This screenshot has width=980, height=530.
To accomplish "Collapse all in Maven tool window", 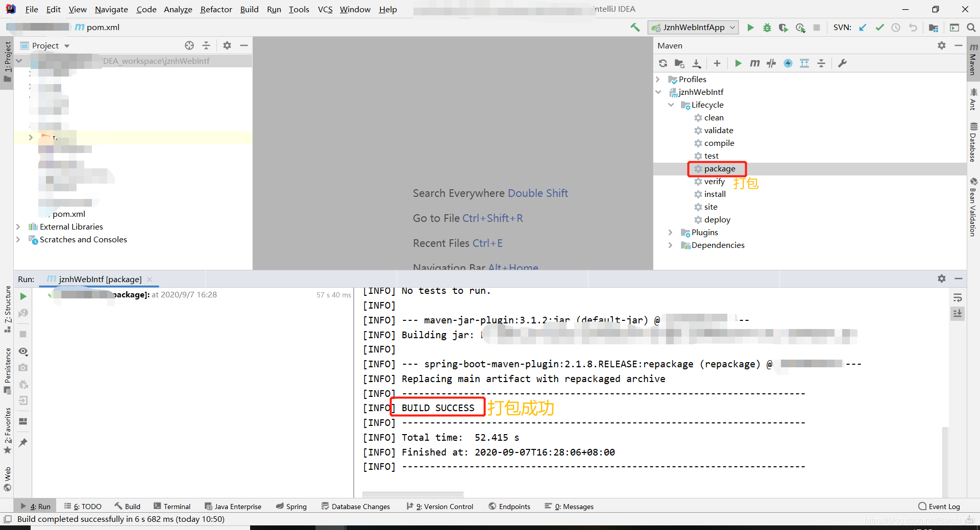I will (x=821, y=63).
